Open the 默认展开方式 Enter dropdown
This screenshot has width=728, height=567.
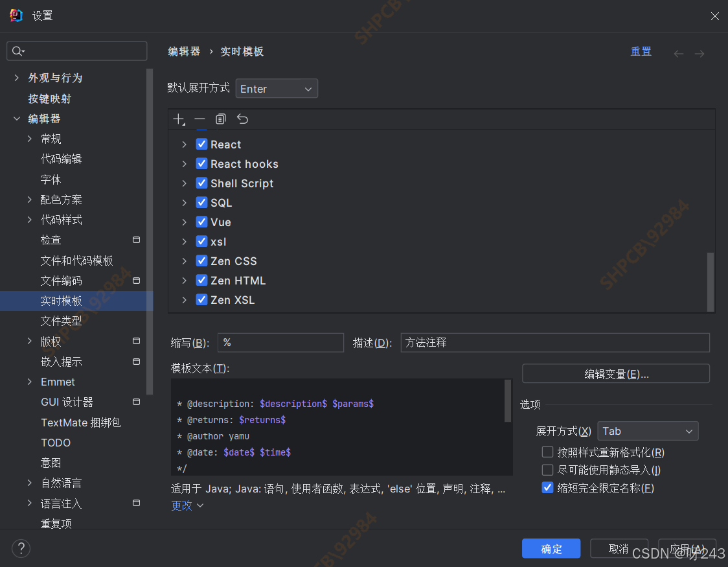[277, 88]
